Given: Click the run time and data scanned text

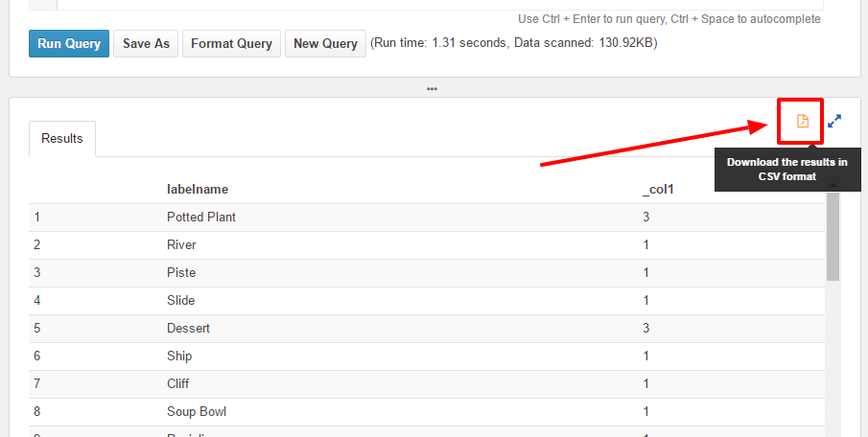Looking at the screenshot, I should [x=514, y=42].
